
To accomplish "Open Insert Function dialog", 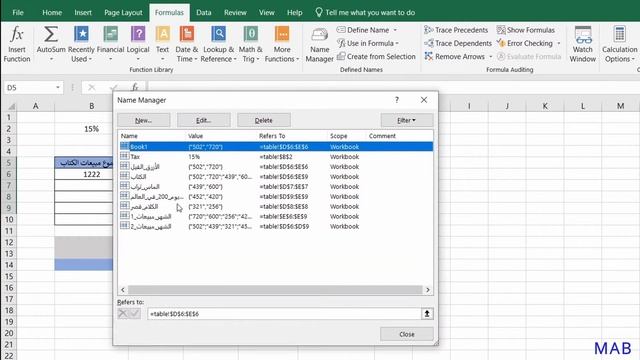I will pos(17,44).
